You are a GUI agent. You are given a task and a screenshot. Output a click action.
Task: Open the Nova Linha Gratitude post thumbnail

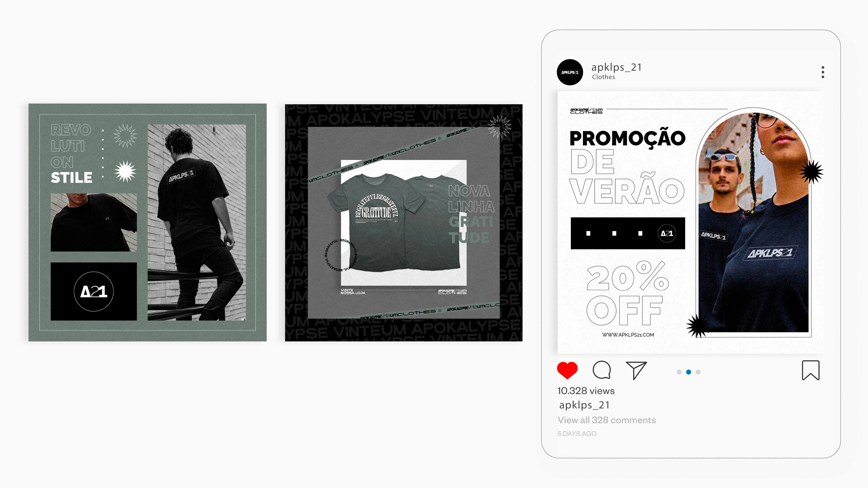click(x=404, y=223)
